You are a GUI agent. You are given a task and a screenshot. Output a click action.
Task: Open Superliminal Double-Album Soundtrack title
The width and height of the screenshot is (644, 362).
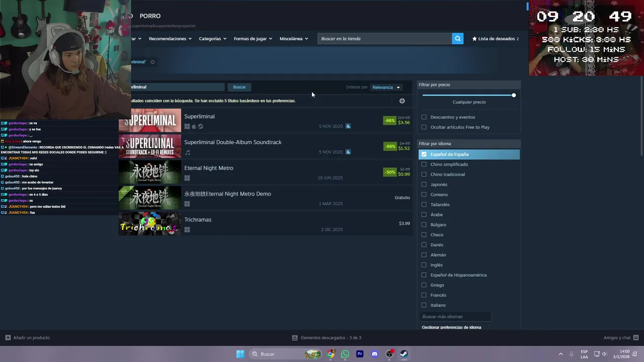(233, 142)
